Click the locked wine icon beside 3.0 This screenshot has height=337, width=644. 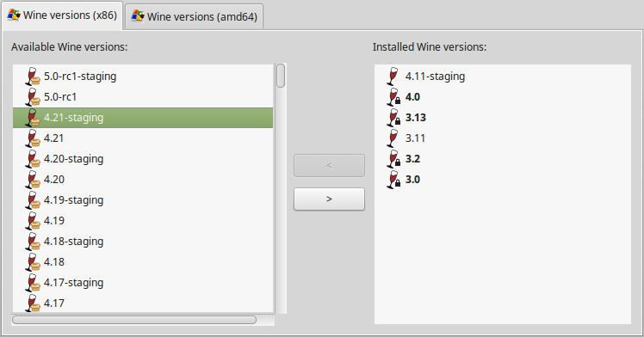pos(393,180)
